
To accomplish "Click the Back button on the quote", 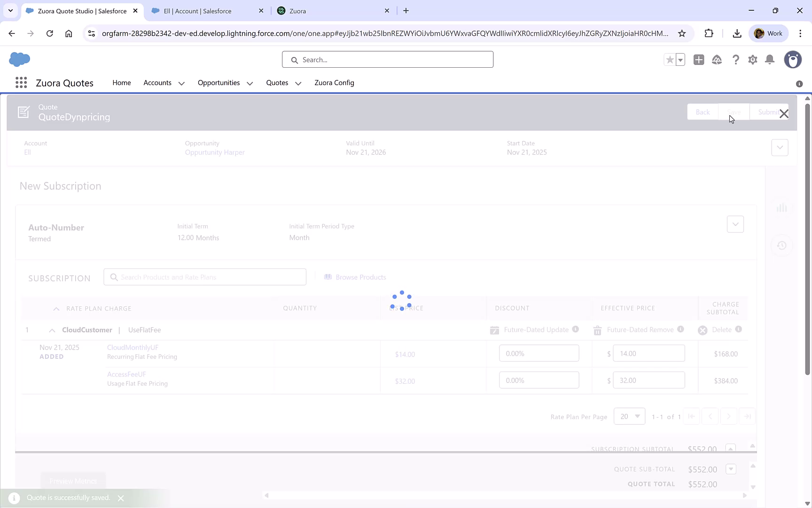I will pos(703,112).
